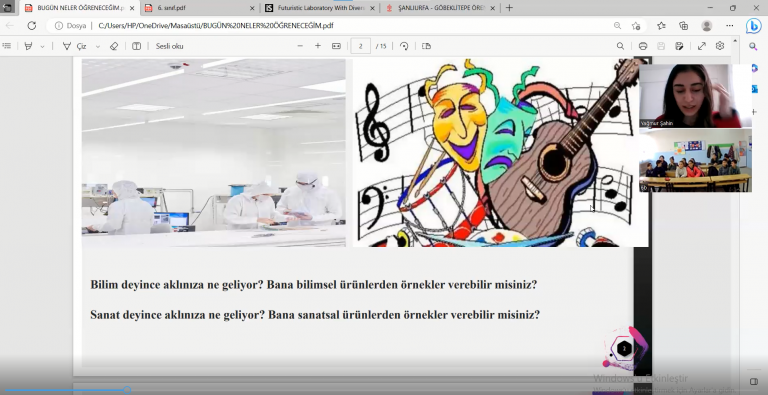
Task: Print the PDF document
Action: coord(643,46)
